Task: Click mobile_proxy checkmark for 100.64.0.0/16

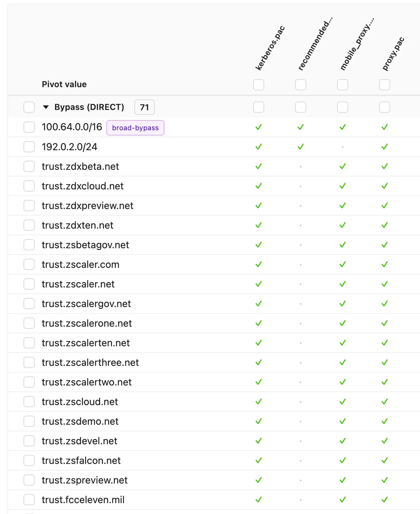Action: pyautogui.click(x=343, y=127)
